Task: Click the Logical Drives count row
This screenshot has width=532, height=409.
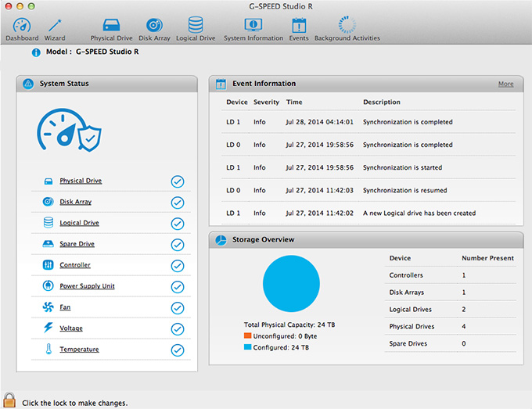Action: point(451,310)
